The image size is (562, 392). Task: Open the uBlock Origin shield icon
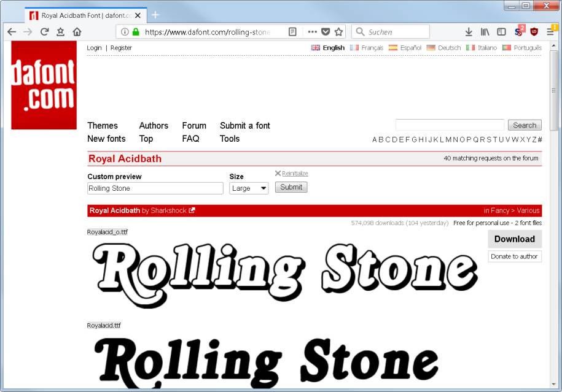(534, 32)
